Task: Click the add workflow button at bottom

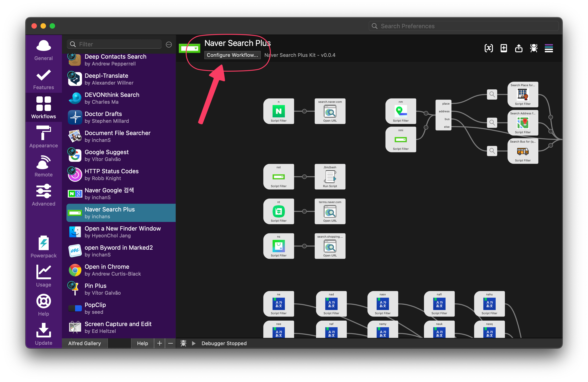Action: (x=159, y=343)
